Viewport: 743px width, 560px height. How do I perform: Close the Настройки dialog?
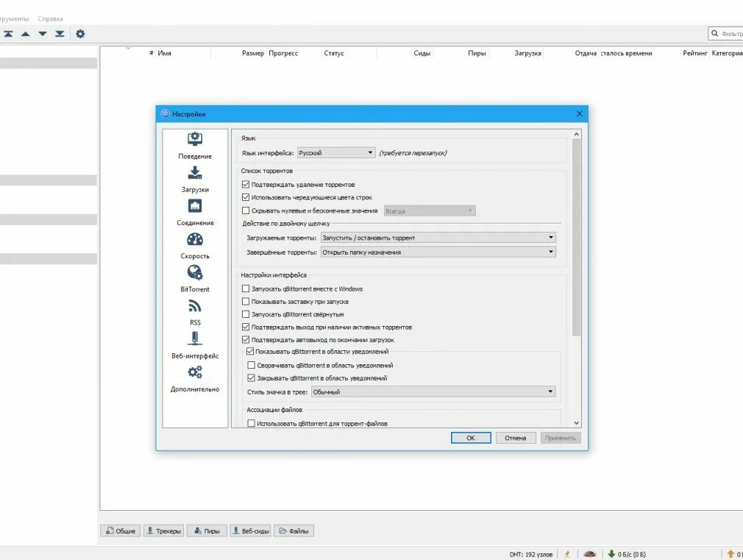[579, 114]
